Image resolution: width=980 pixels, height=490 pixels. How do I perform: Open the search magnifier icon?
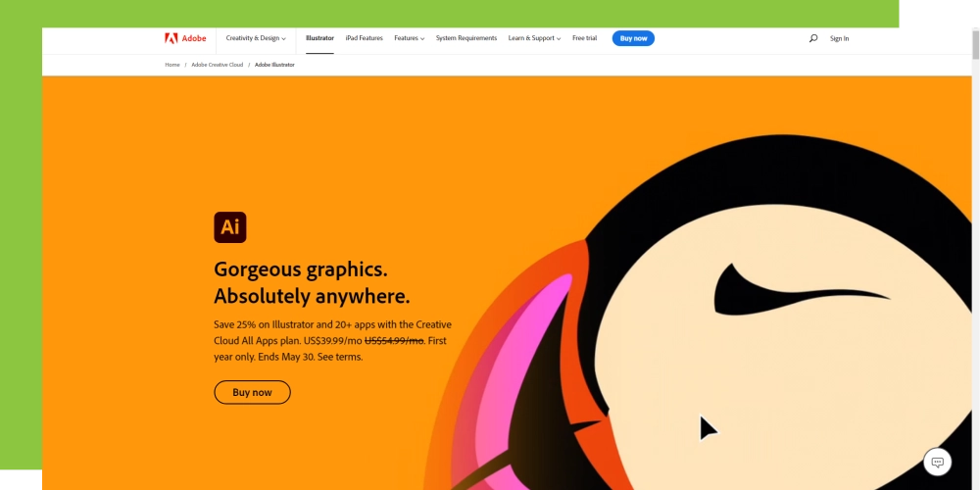click(x=813, y=38)
